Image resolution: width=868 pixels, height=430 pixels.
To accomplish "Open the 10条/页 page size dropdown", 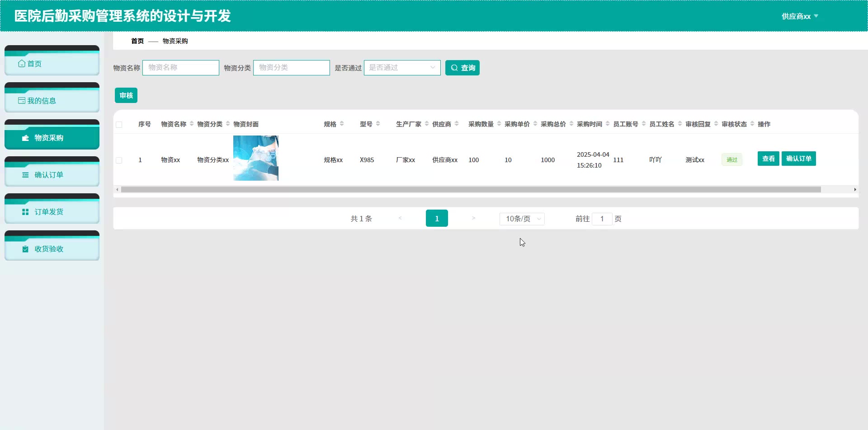I will [522, 219].
